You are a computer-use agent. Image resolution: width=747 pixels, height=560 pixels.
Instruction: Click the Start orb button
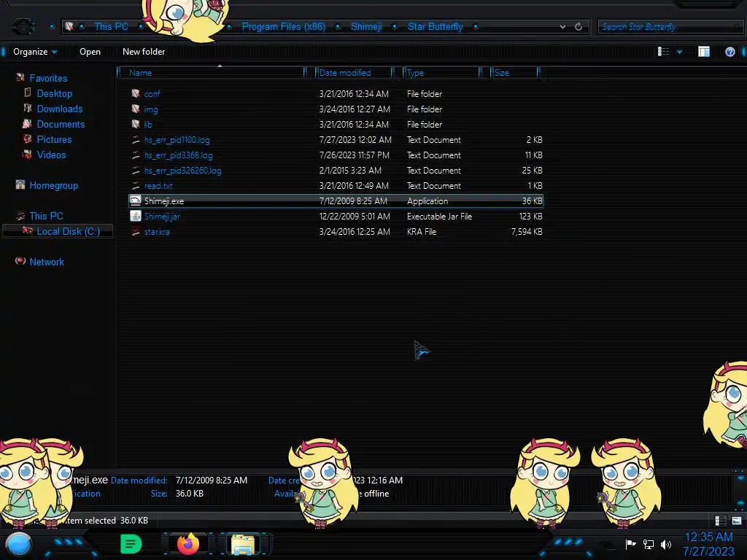coord(18,544)
